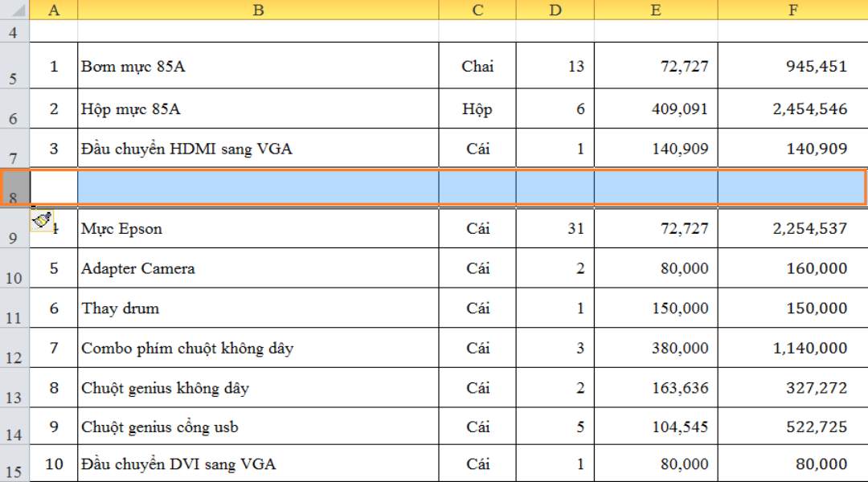The width and height of the screenshot is (868, 482).
Task: Select column B header
Action: (258, 10)
